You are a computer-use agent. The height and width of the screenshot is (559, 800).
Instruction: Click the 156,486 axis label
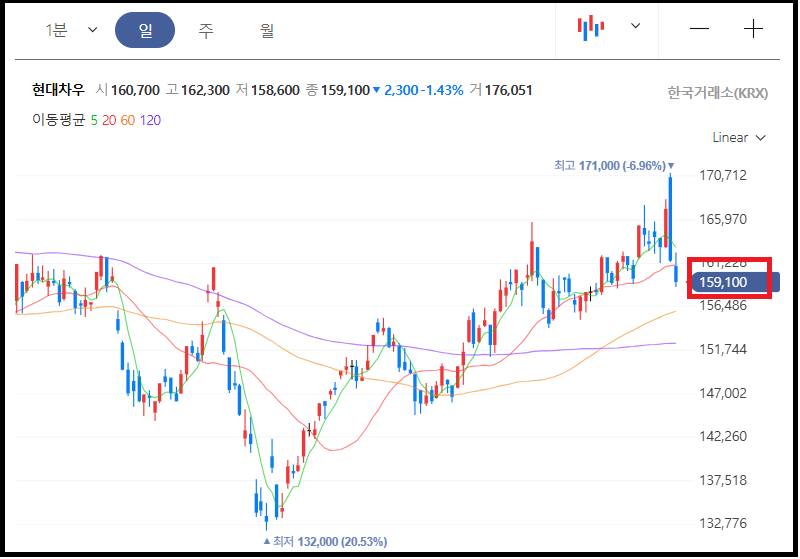[x=722, y=306]
